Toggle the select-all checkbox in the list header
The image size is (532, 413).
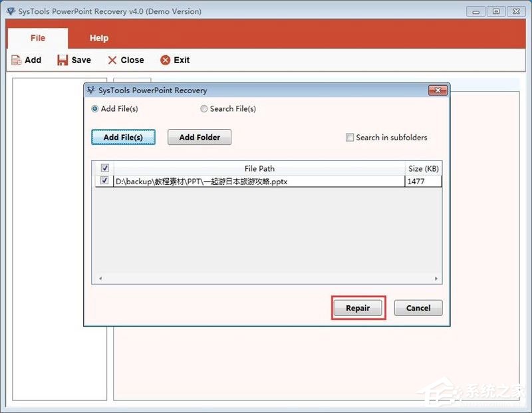tap(104, 168)
